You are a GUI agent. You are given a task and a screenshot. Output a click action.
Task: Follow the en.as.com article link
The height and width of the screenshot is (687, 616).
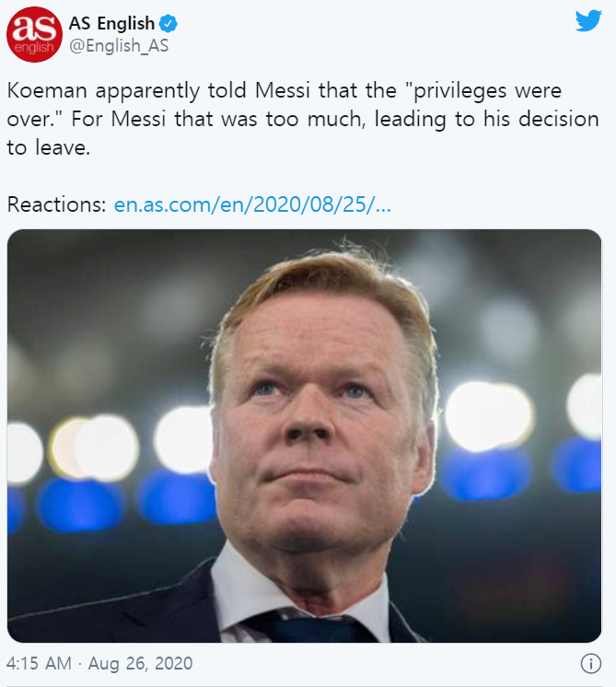click(252, 204)
